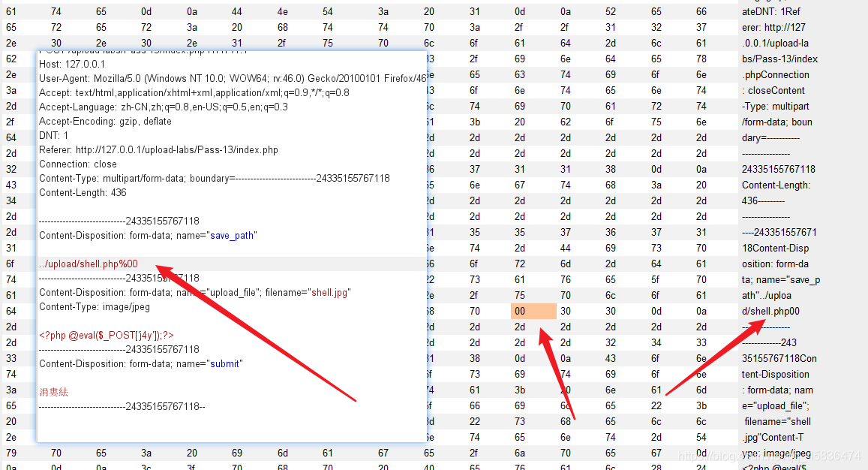Screen dimensions: 868x470
Task: Select the Content-Length: 436 header line
Action: (83, 192)
